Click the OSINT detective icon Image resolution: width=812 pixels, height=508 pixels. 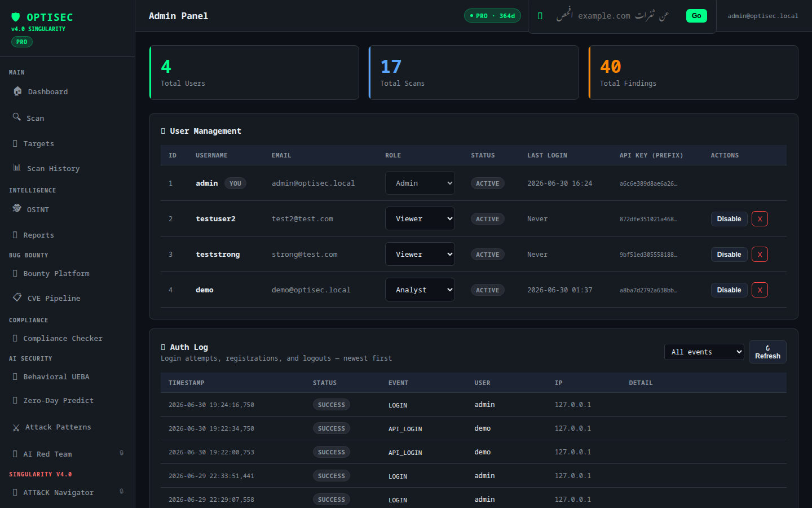[17, 208]
